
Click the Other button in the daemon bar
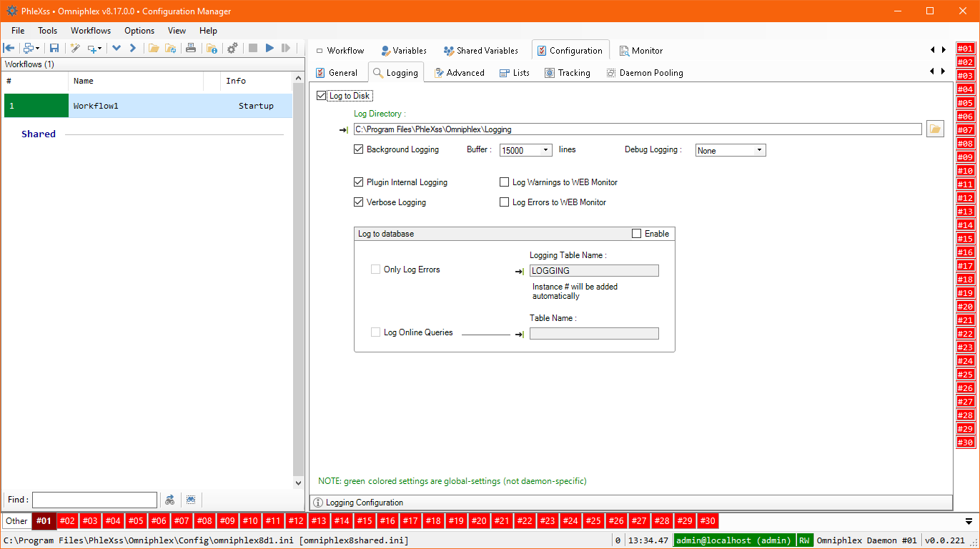[x=17, y=521]
